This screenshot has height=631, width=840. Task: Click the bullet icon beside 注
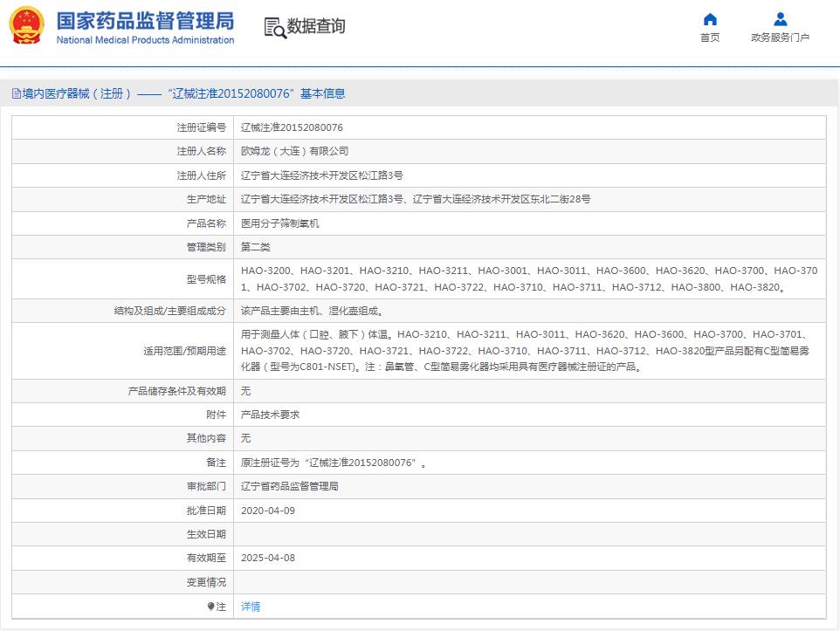[210, 606]
